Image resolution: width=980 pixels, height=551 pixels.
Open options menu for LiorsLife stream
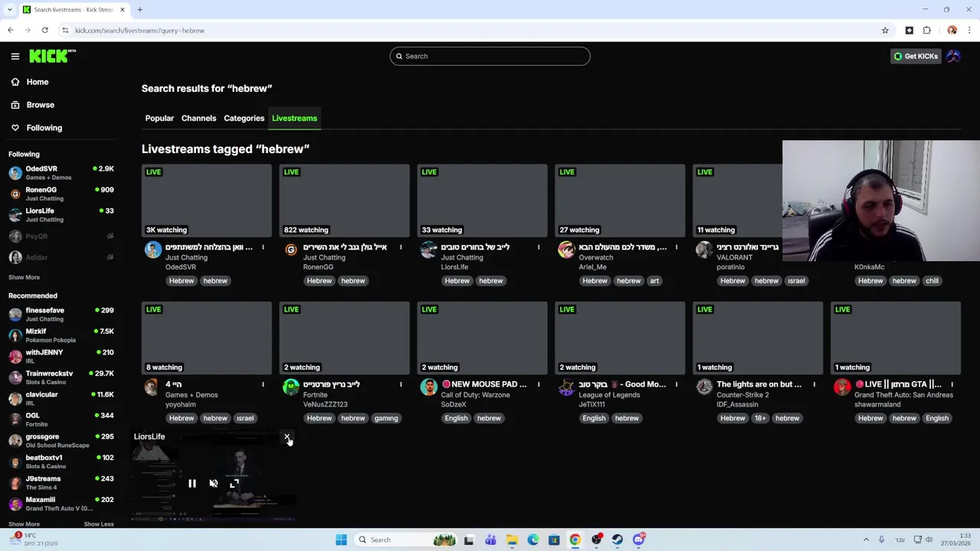tap(538, 247)
